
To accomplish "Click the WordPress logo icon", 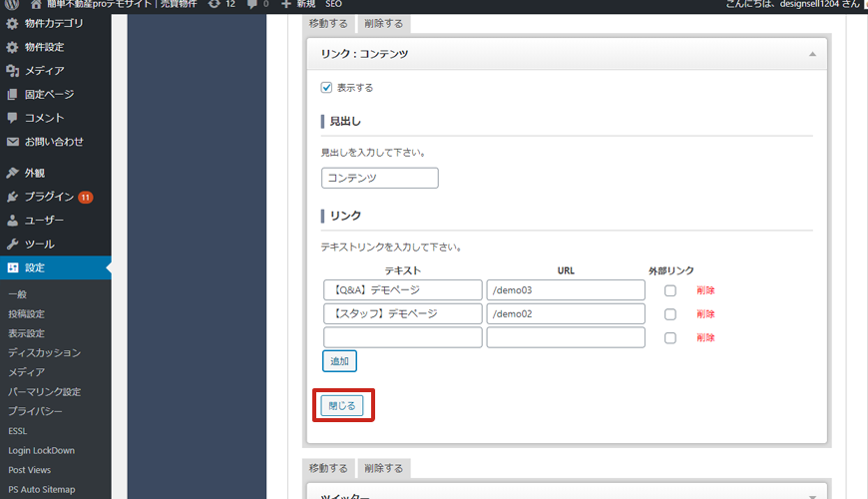I will 12,4.
